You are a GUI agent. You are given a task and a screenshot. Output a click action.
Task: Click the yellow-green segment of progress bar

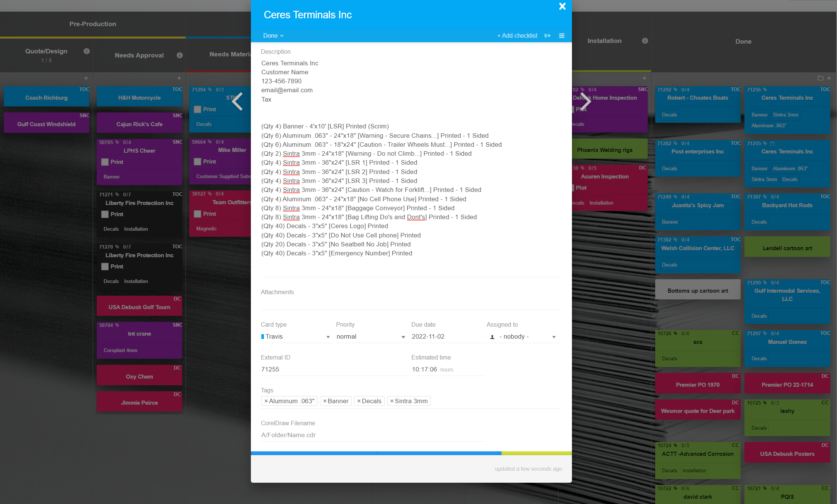coord(536,453)
